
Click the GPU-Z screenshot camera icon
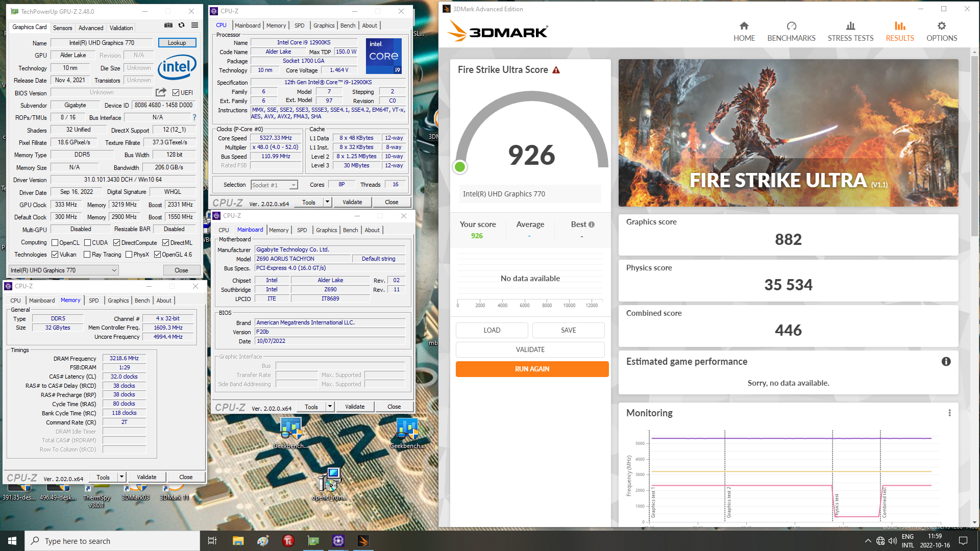tap(168, 25)
